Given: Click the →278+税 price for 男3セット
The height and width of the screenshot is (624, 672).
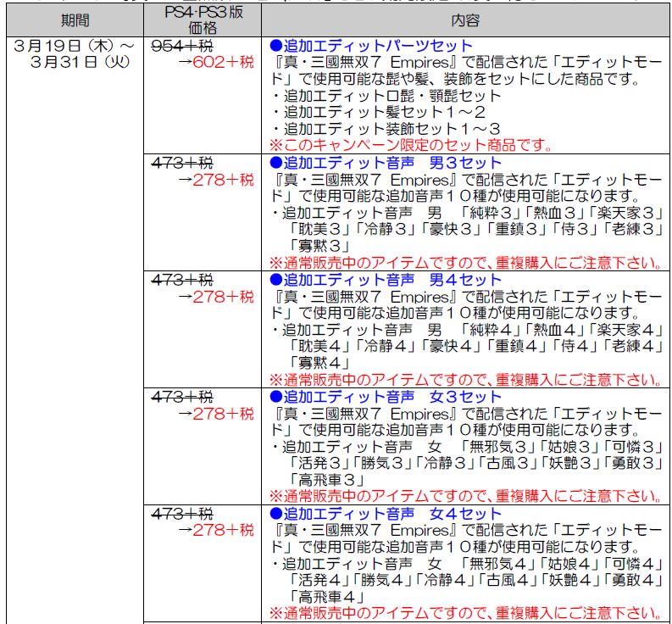Looking at the screenshot, I should (215, 179).
